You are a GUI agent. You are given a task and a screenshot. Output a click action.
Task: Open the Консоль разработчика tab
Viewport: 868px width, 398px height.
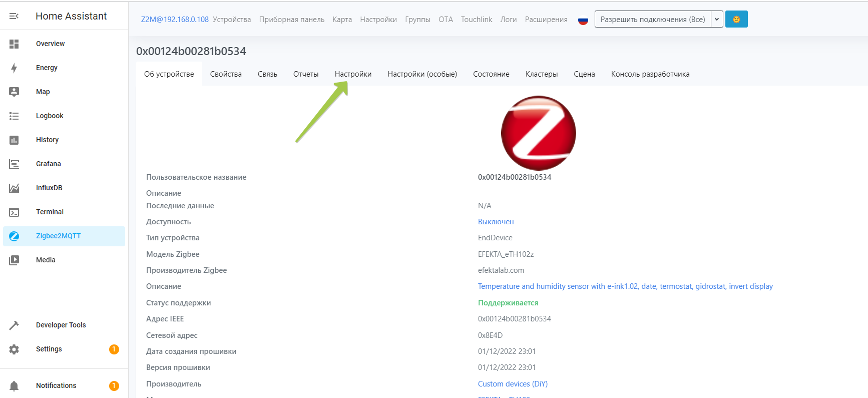tap(650, 74)
